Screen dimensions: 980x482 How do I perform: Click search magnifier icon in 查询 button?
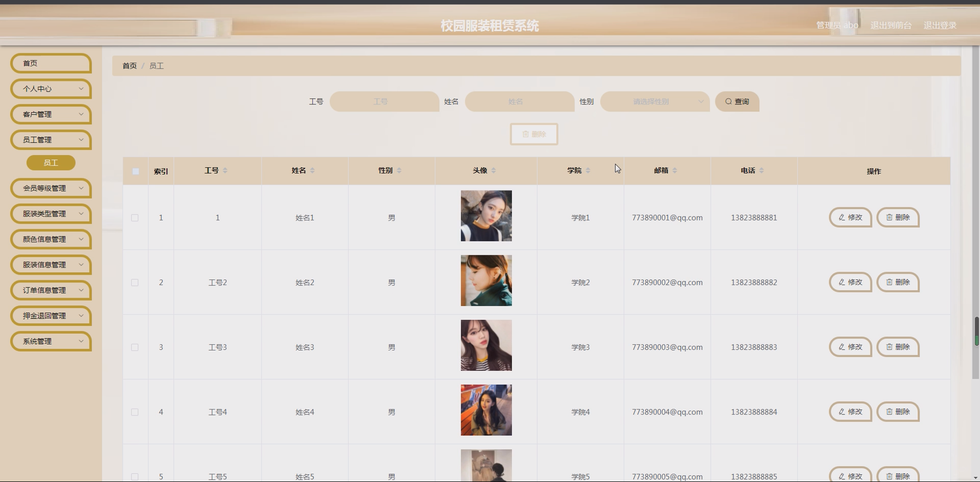pos(728,101)
